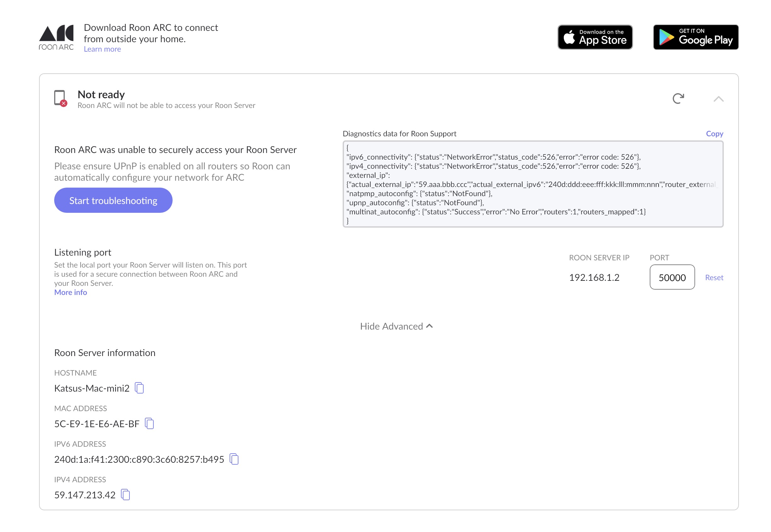The width and height of the screenshot is (771, 532).
Task: Reset the listening port
Action: pyautogui.click(x=714, y=277)
